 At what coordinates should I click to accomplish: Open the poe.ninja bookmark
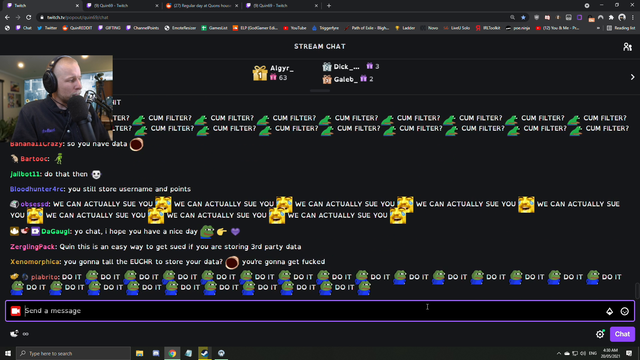point(518,28)
